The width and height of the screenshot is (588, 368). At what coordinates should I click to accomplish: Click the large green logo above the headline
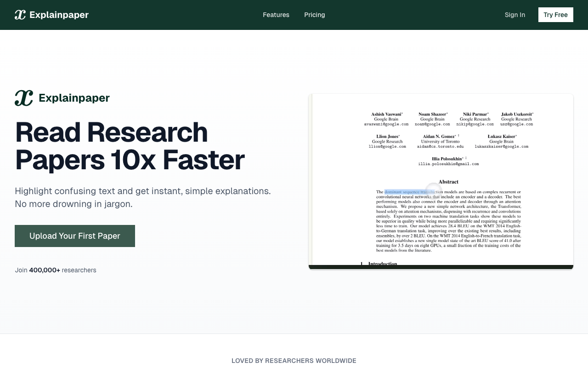pyautogui.click(x=24, y=98)
